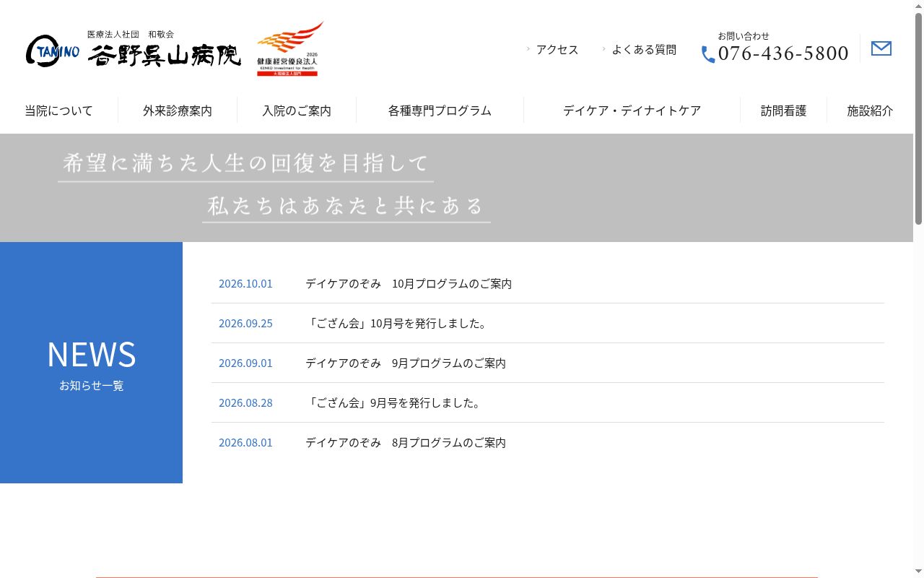
Task: Click the date 2026.08.01
Action: click(245, 442)
